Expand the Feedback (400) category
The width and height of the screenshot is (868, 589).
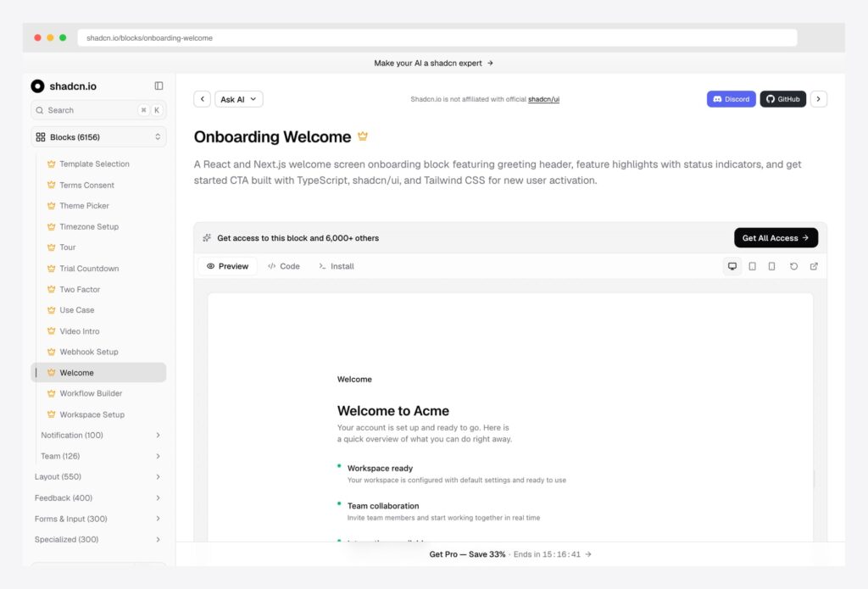coord(98,497)
